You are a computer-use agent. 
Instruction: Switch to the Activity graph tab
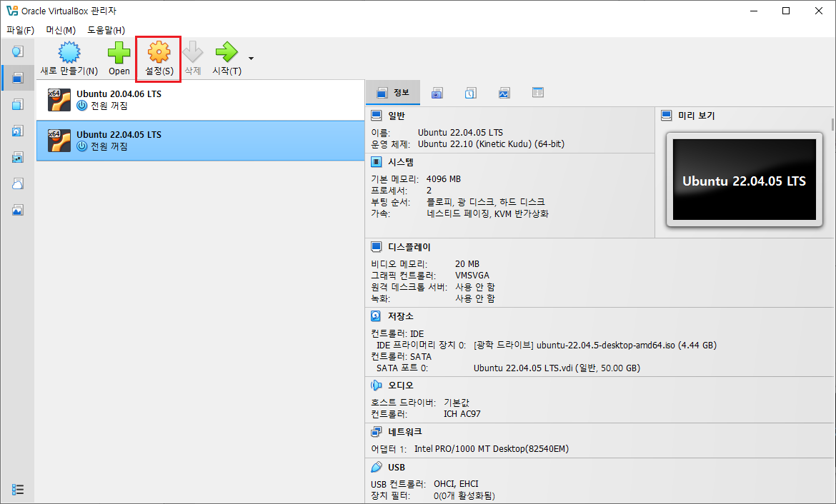tap(504, 94)
